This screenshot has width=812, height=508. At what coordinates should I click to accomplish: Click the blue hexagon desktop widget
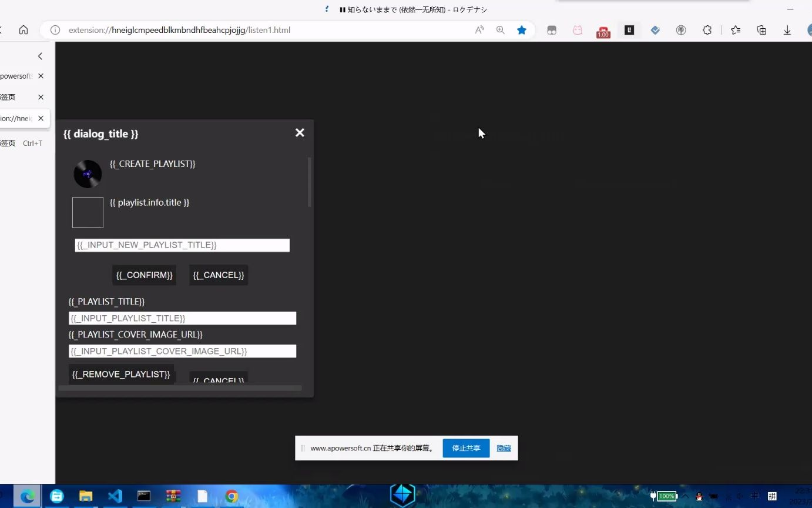click(x=402, y=495)
